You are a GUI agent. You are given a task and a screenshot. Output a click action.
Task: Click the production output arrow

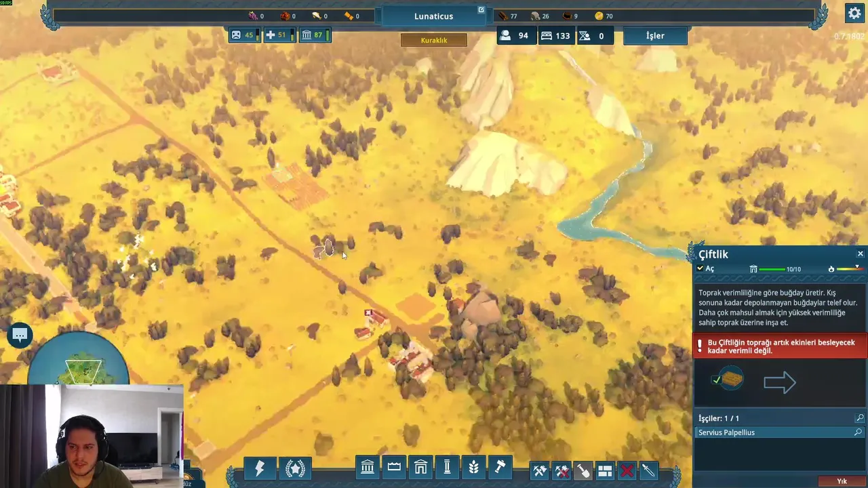click(779, 383)
